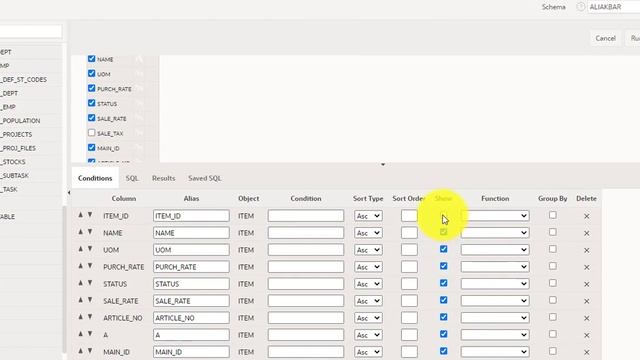Move UOM row up with arrow
Screen dimensions: 640x360
click(80, 249)
